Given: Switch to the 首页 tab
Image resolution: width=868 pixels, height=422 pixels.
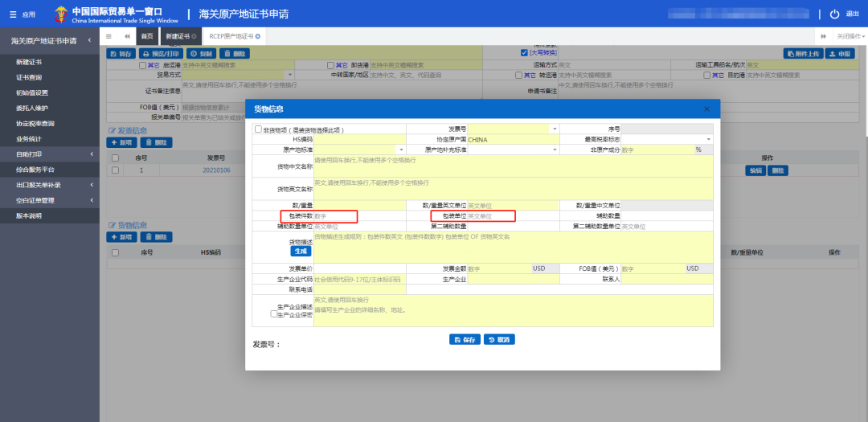Looking at the screenshot, I should pos(147,37).
